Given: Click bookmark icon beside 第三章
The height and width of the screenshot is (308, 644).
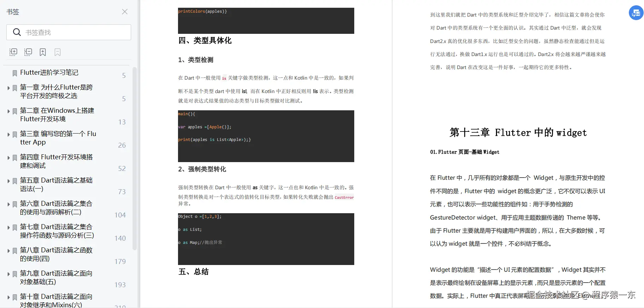Looking at the screenshot, I should click(15, 135).
